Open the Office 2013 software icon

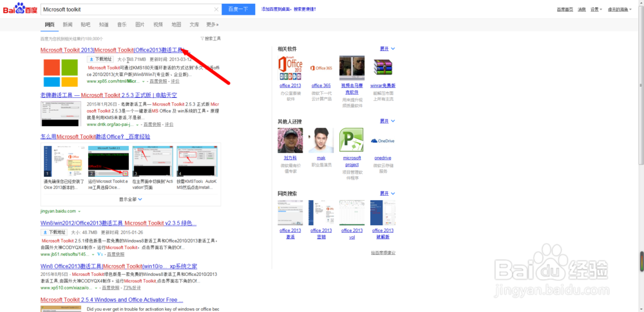[x=290, y=68]
